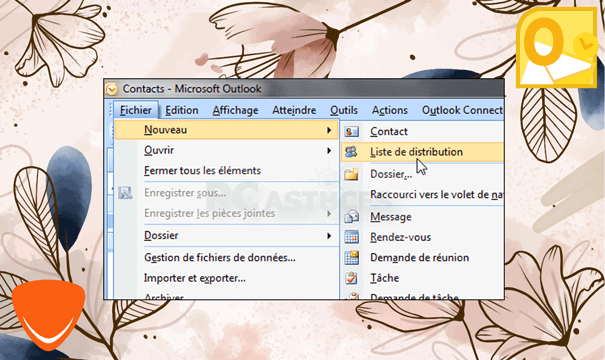Create a new Message
The image size is (605, 360).
pos(423,217)
